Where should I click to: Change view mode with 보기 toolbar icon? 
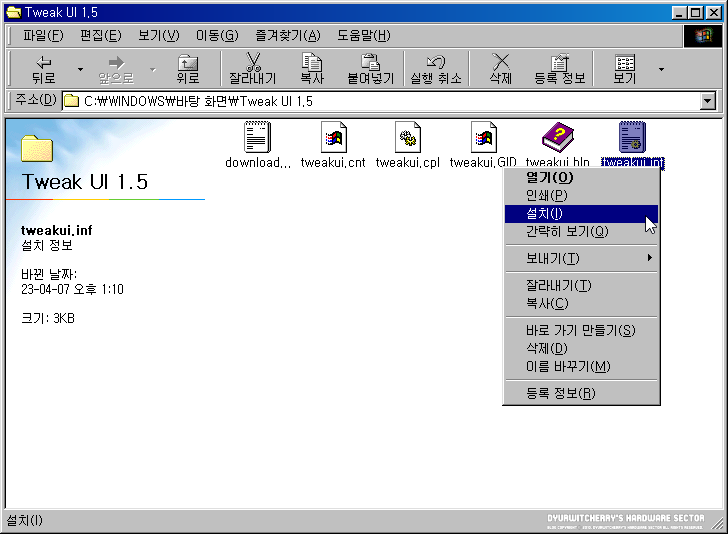625,69
